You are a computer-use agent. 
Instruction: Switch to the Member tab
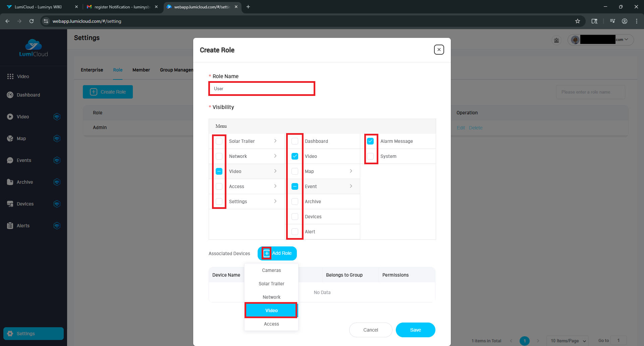141,70
